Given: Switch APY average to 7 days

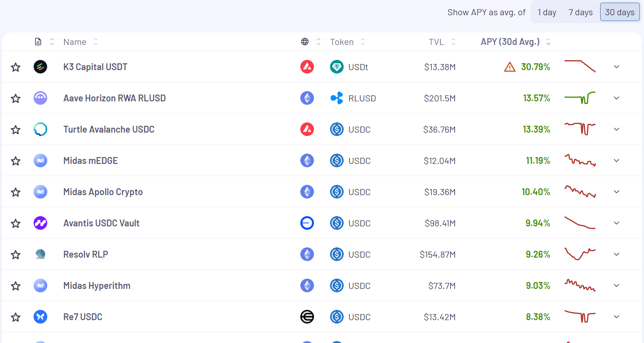Looking at the screenshot, I should (x=580, y=12).
